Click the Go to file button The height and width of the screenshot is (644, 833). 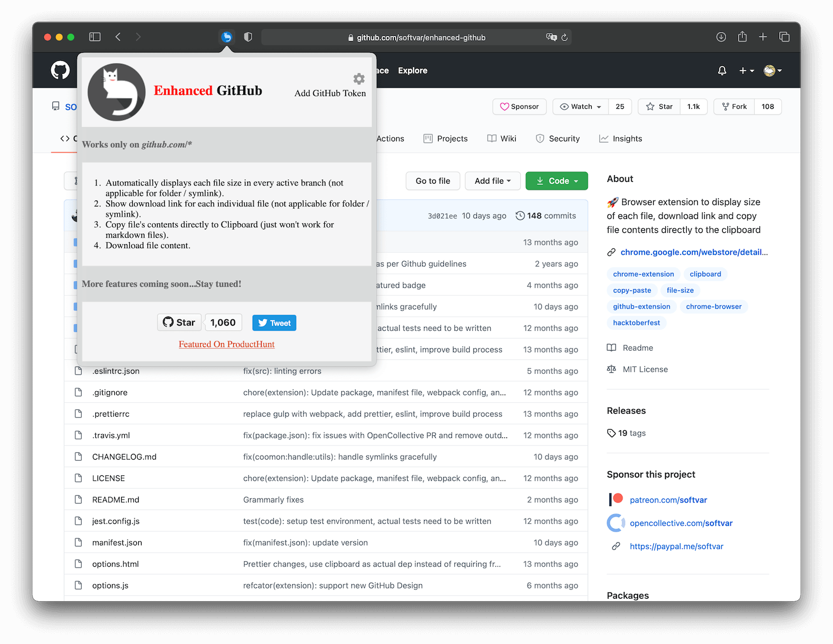tap(433, 181)
